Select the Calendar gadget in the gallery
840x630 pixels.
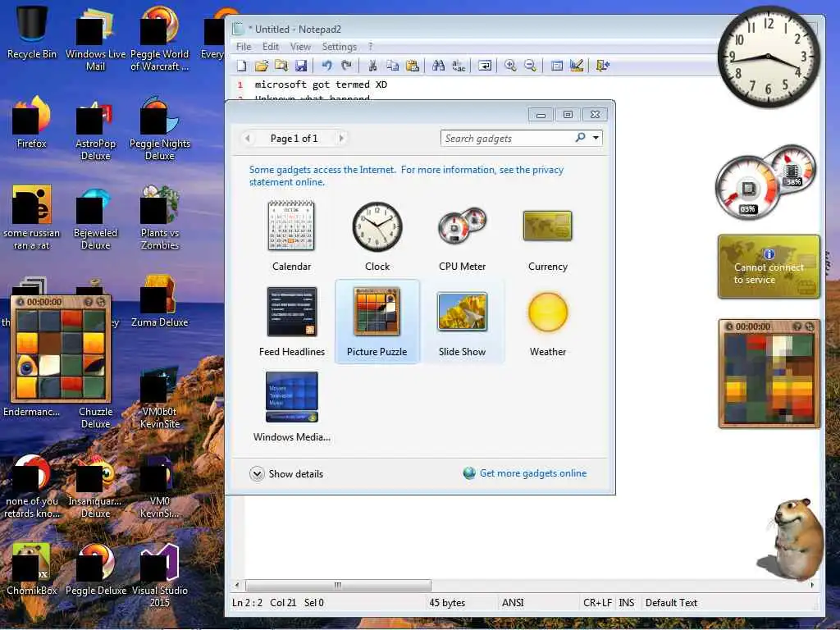(x=291, y=235)
